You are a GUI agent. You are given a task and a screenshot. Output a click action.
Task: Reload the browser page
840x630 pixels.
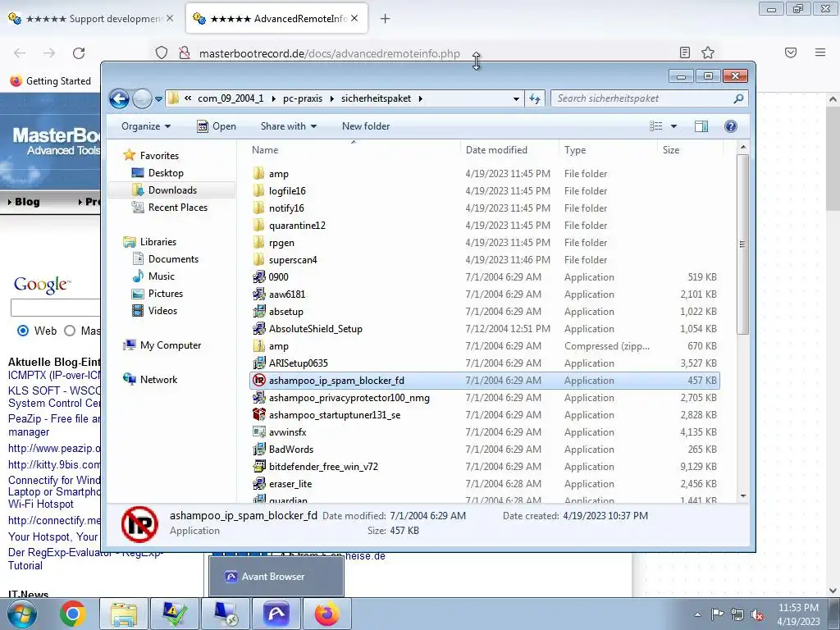tap(79, 53)
